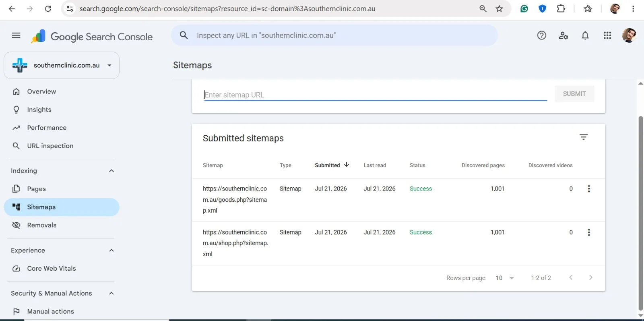Reload the page with refresh icon
644x321 pixels.
point(48,8)
